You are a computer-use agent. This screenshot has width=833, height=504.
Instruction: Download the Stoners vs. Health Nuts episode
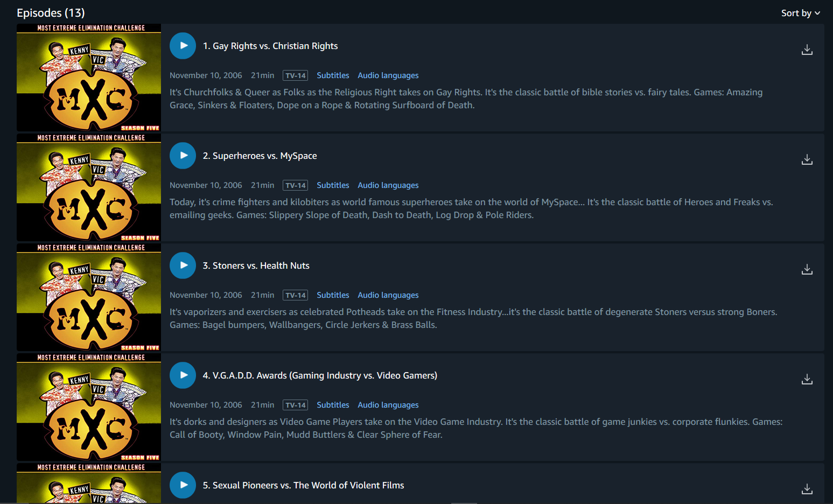tap(807, 270)
